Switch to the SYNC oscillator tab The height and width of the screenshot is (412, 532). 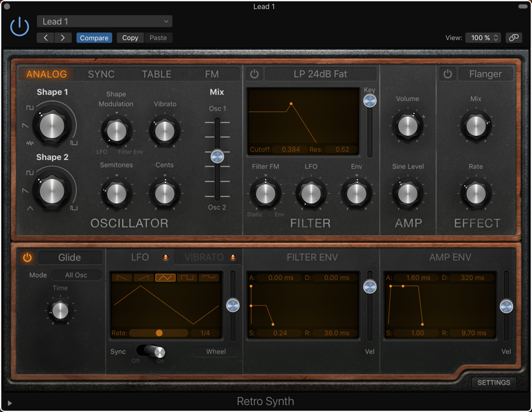pos(101,74)
